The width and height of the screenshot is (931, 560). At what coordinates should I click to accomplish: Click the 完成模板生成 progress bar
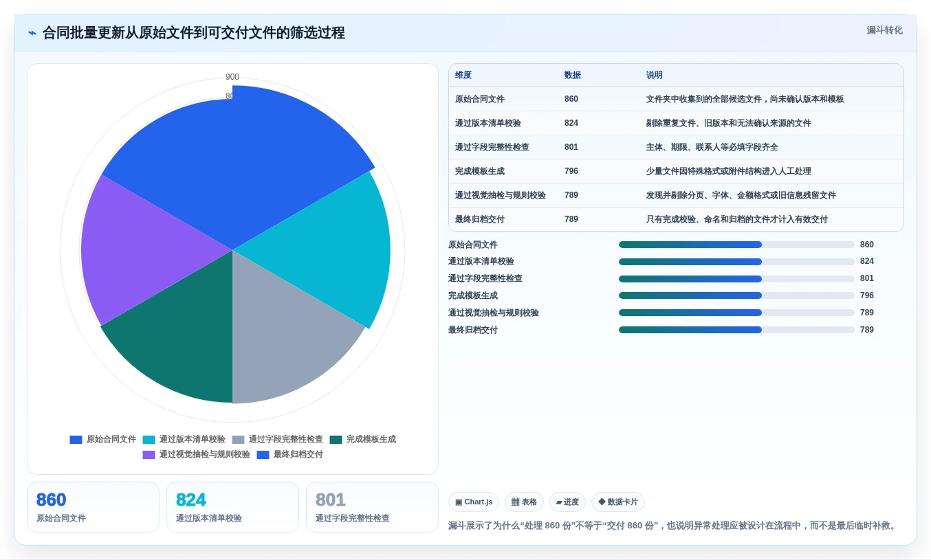[x=736, y=295]
